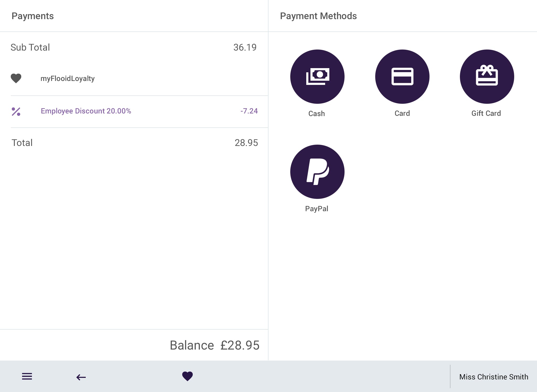Choose the Card payment icon
The image size is (537, 392).
pyautogui.click(x=402, y=77)
